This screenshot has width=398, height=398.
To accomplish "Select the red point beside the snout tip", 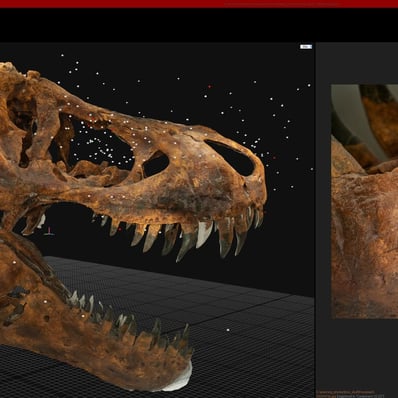I will (274, 158).
